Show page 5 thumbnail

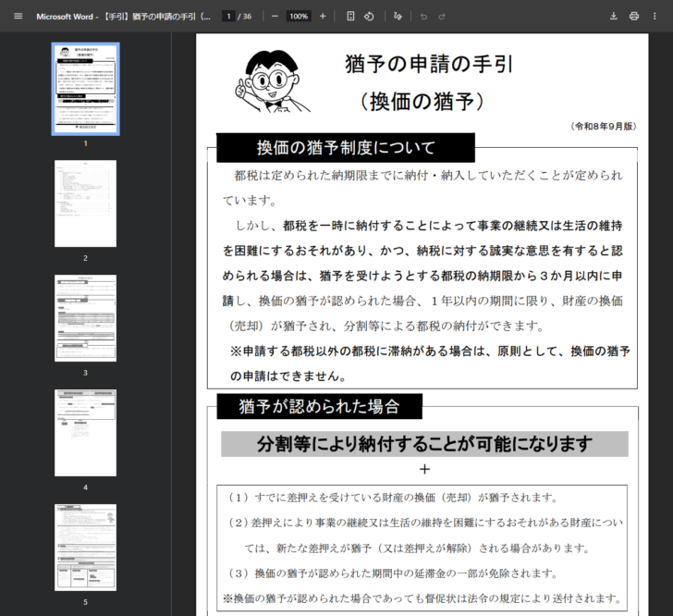point(85,548)
